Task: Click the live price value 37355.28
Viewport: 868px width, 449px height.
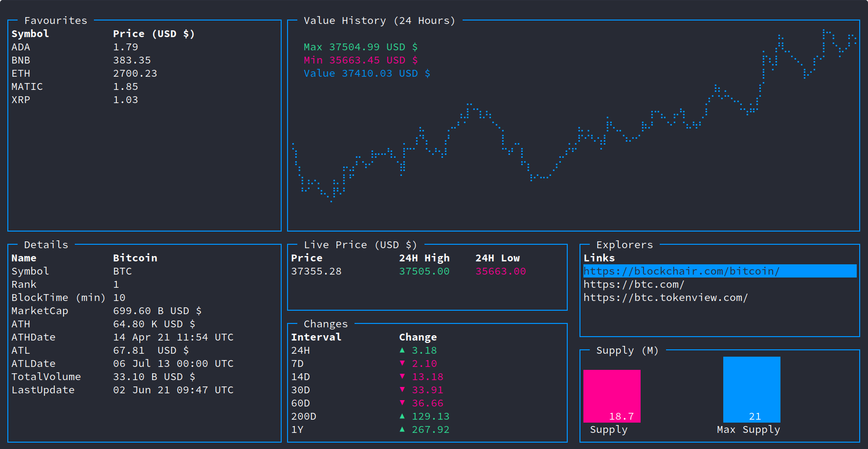Action: point(316,271)
